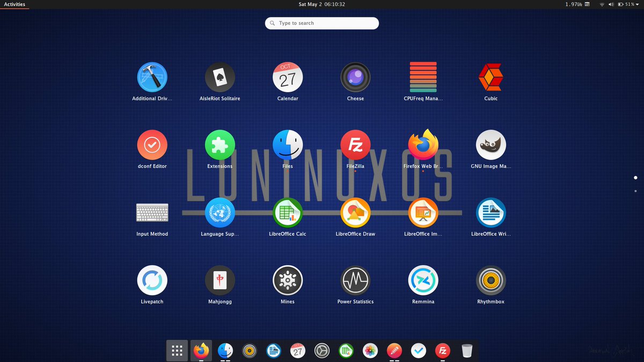This screenshot has height=362, width=644.
Task: Launch the Cheese webcam application
Action: coord(355,77)
